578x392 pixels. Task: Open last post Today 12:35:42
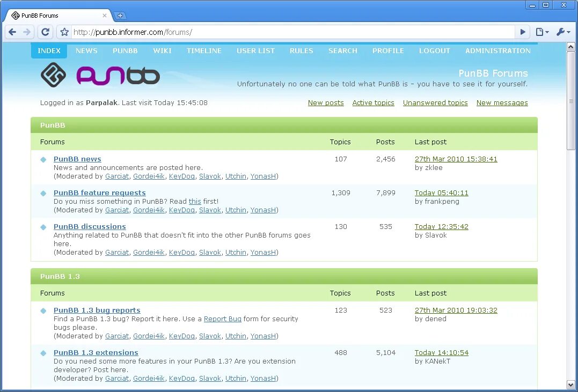point(442,227)
